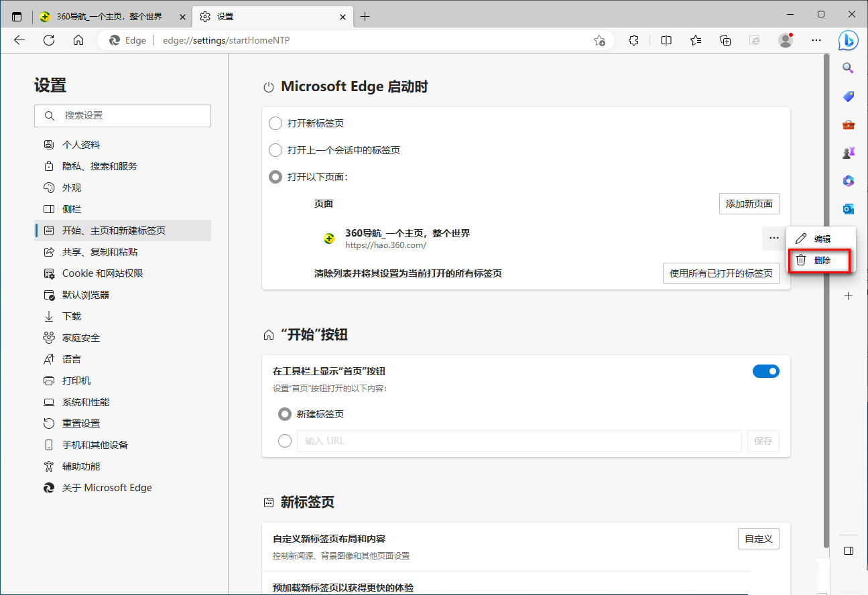Open 家庭安全 settings section
The height and width of the screenshot is (595, 868).
[x=123, y=338]
